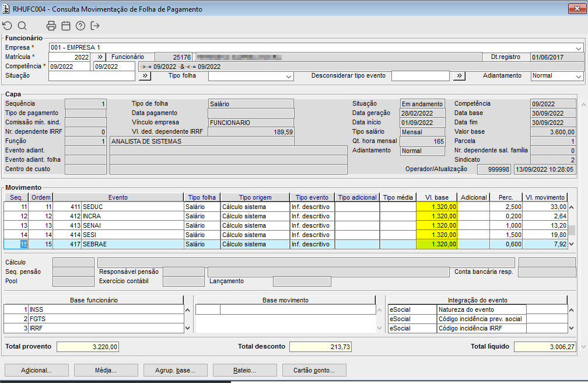Click the Rateio... button
Viewport: 588px width, 383px height.
click(244, 370)
